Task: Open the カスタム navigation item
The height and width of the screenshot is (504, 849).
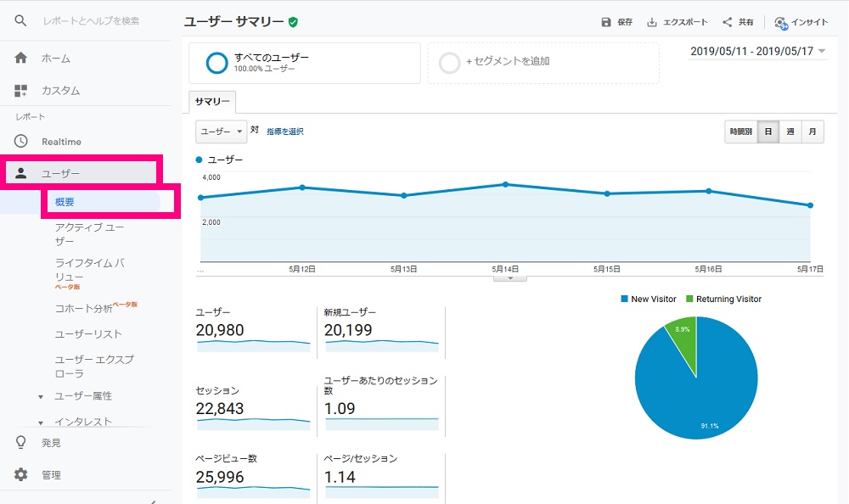Action: (60, 91)
